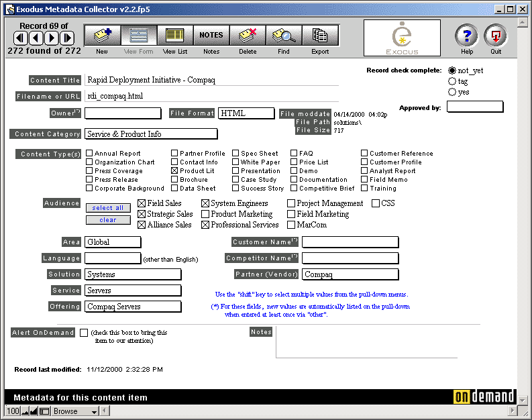Open the Customer Name pull-down field
The height and width of the screenshot is (420, 532).
pyautogui.click(x=350, y=242)
